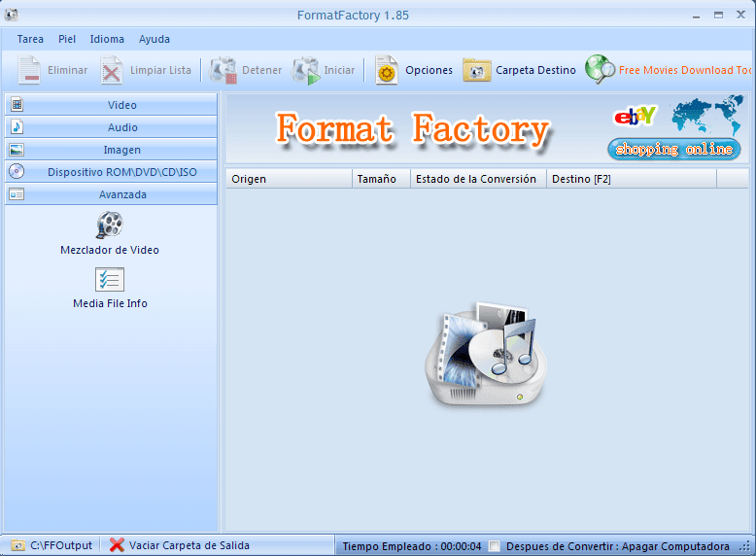Click the Eliminar label
Viewport: 756px width, 556px height.
[67, 70]
